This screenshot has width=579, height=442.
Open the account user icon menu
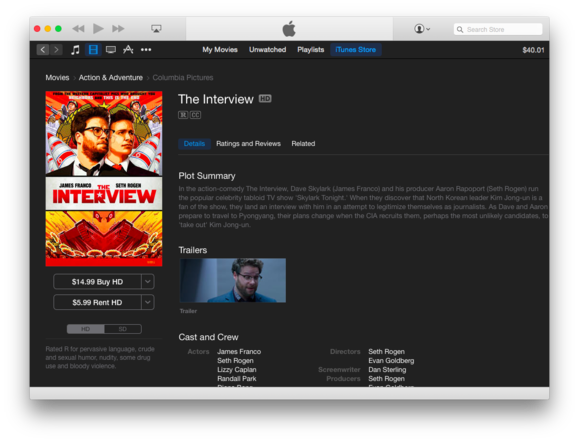422,29
